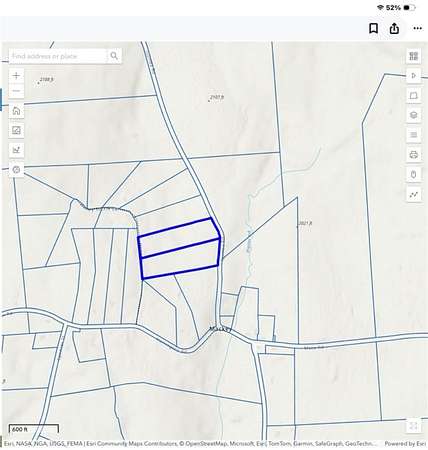428x450 pixels.
Task: Open the print map tool
Action: pos(413,155)
